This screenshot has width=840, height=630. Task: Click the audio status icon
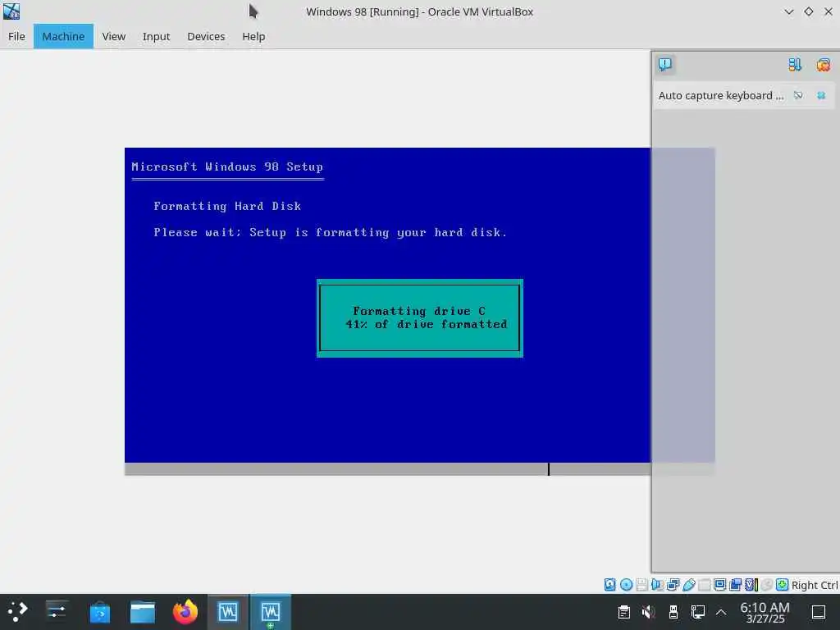[x=657, y=584]
